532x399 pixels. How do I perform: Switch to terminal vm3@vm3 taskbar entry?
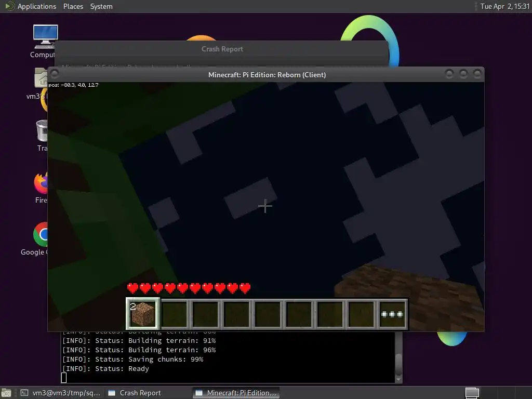[61, 393]
